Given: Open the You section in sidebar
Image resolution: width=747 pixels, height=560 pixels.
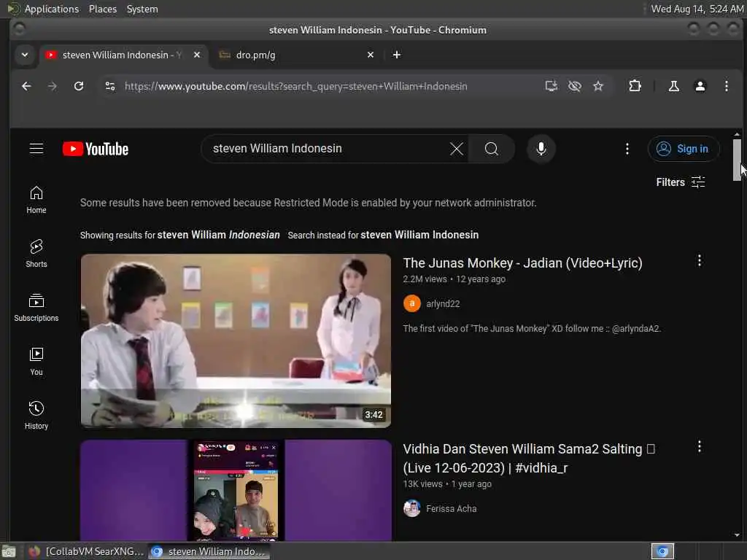Looking at the screenshot, I should pos(36,362).
